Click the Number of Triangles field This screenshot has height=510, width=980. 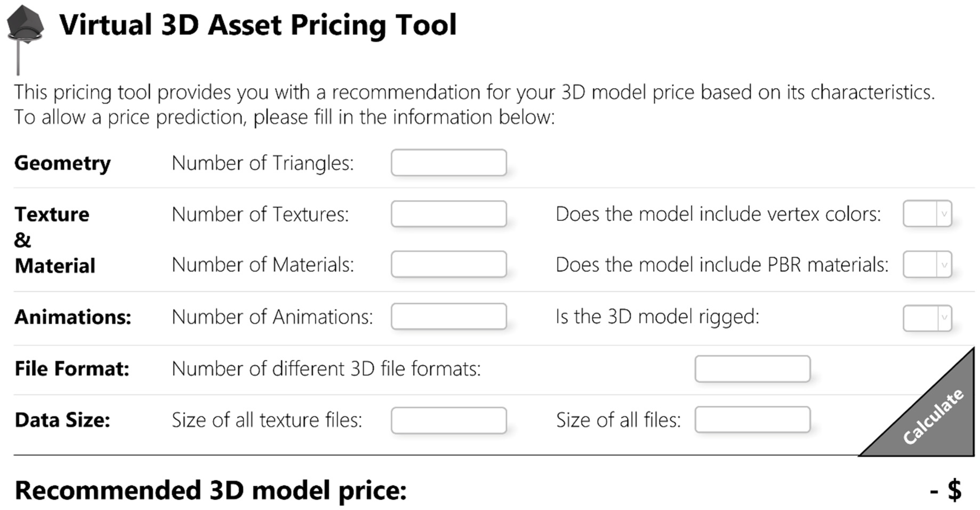point(448,163)
